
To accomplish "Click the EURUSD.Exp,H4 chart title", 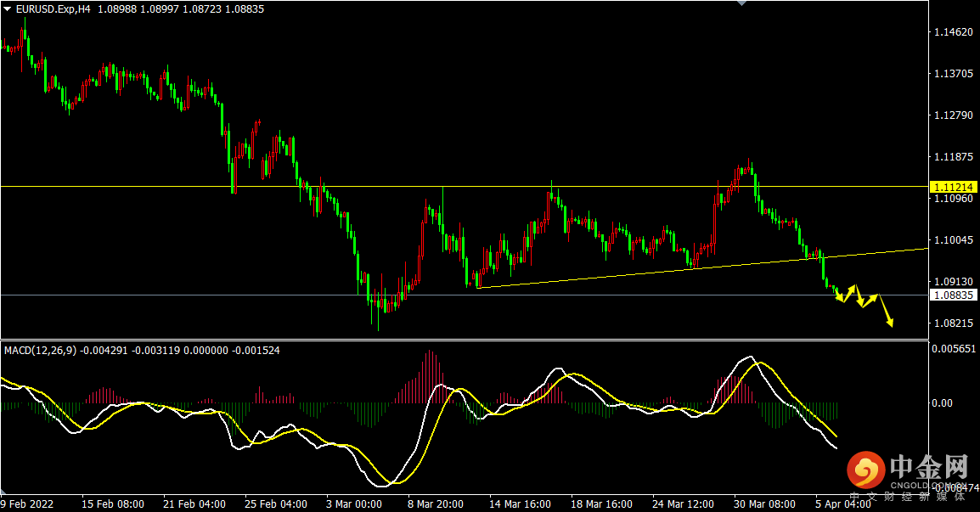I will (53, 9).
